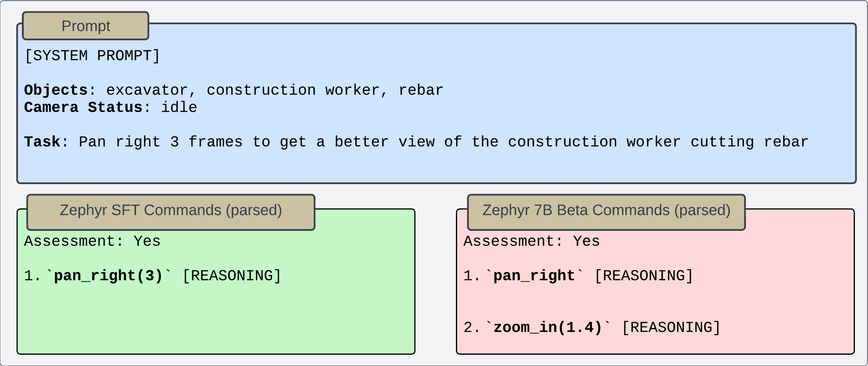868x366 pixels.
Task: Click the idle camera status value
Action: pyautogui.click(x=179, y=107)
